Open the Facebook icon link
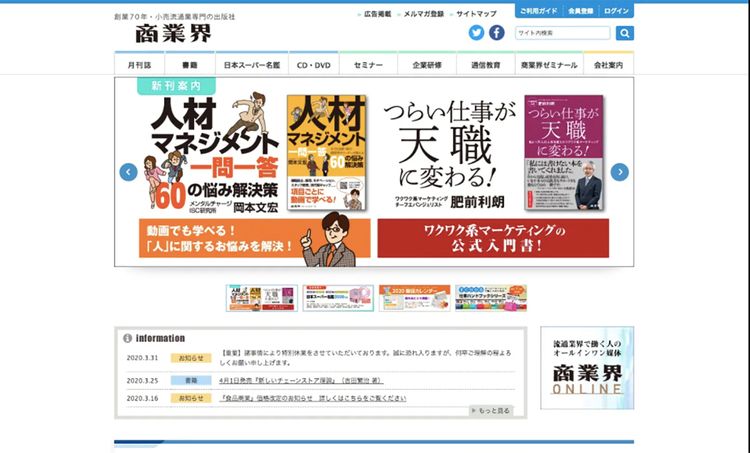Viewport: 750px width, 453px height. coord(496,33)
